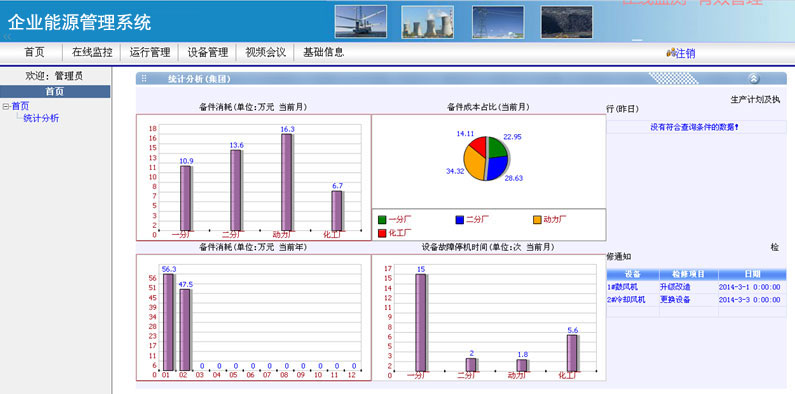Click the wind turbine header thumbnail
Image resolution: width=795 pixels, height=394 pixels.
[360, 22]
